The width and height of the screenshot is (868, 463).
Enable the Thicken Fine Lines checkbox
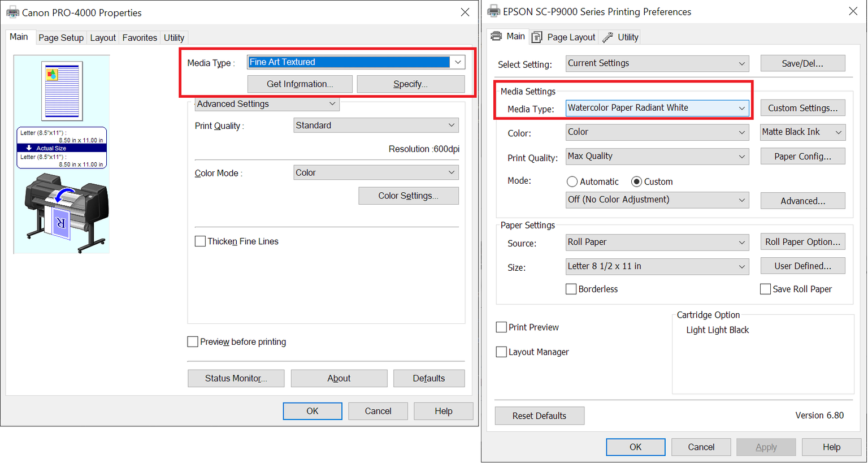click(x=200, y=241)
